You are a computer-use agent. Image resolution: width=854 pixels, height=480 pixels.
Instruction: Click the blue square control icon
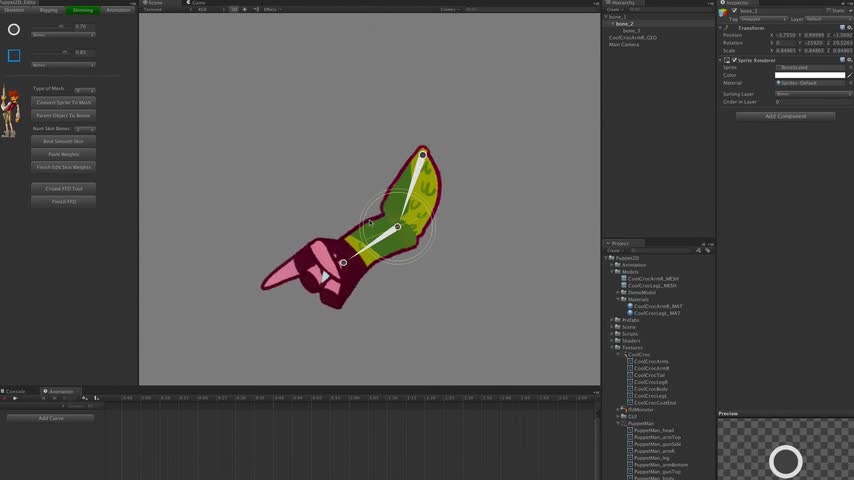tap(14, 56)
